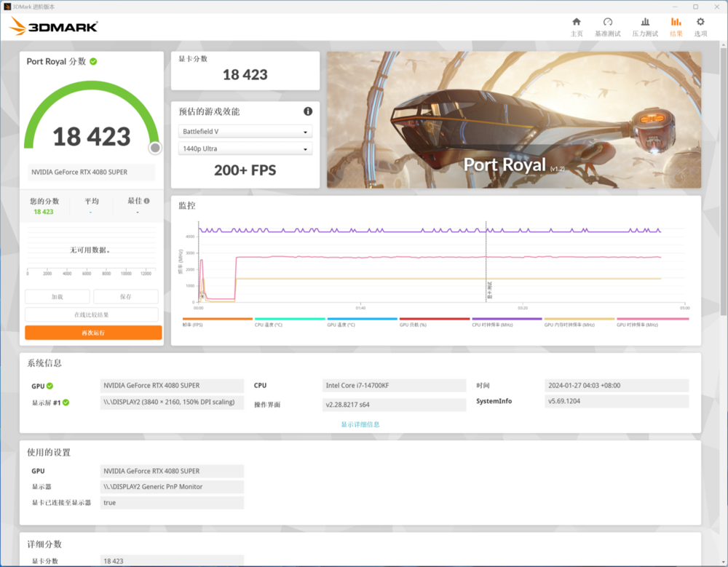This screenshot has width=728, height=567.
Task: Click the 3DMark logo in header
Action: point(53,28)
